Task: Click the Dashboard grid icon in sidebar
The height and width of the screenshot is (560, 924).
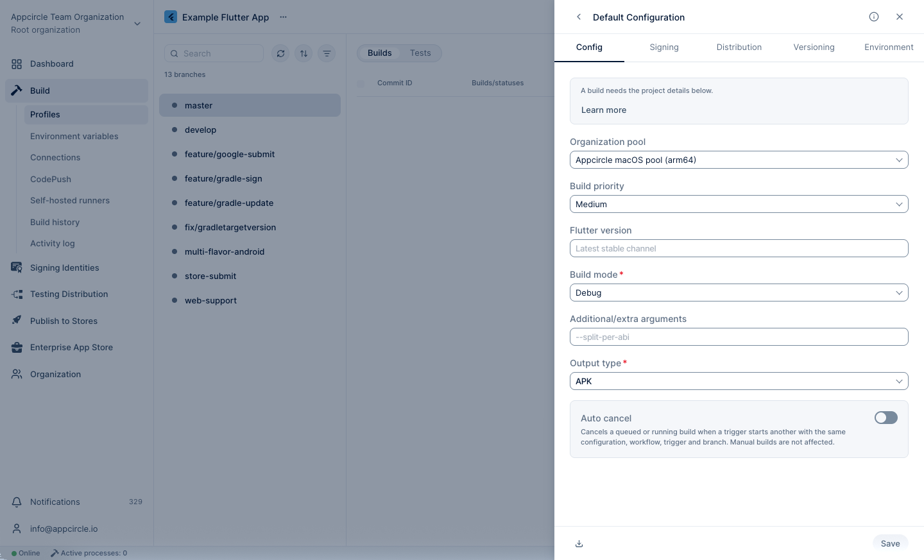Action: (17, 64)
